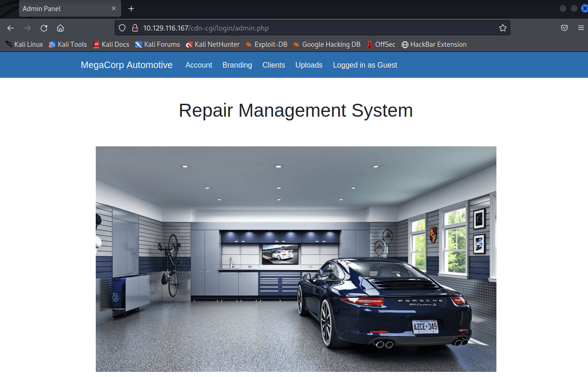Open the Branding navigation link
This screenshot has height=377, width=588.
pos(237,65)
